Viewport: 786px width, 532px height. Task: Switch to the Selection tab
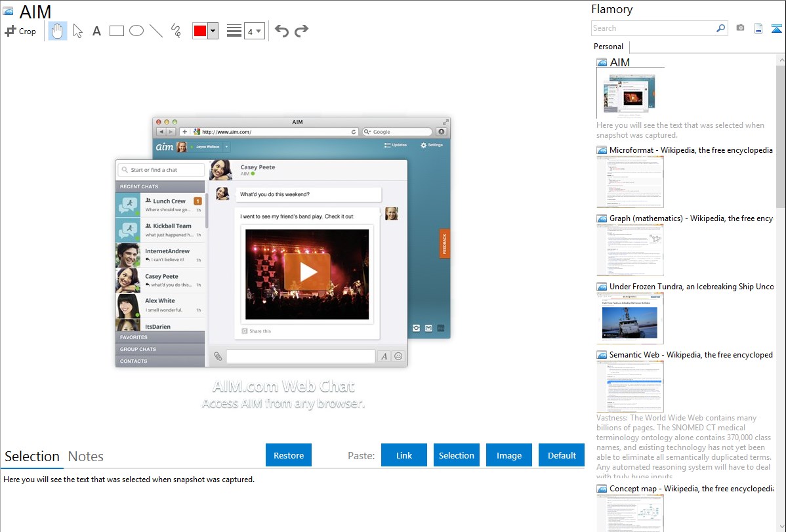tap(32, 457)
